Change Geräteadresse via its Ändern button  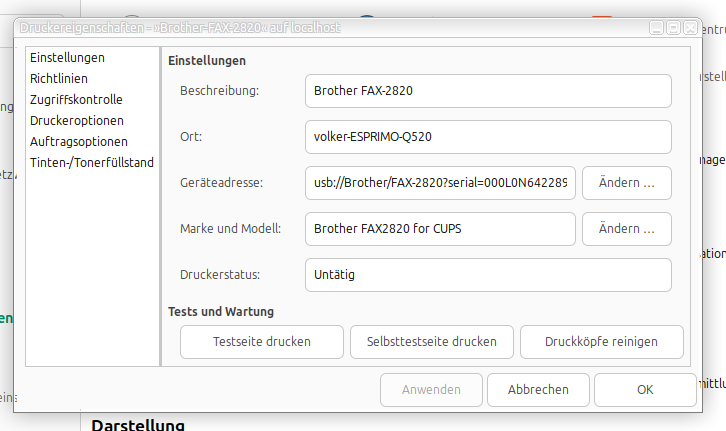tap(626, 183)
